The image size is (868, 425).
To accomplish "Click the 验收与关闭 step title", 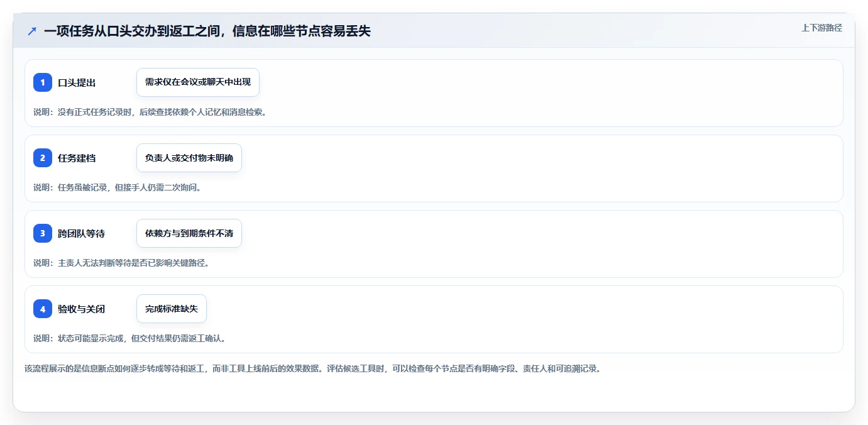I will 82,309.
